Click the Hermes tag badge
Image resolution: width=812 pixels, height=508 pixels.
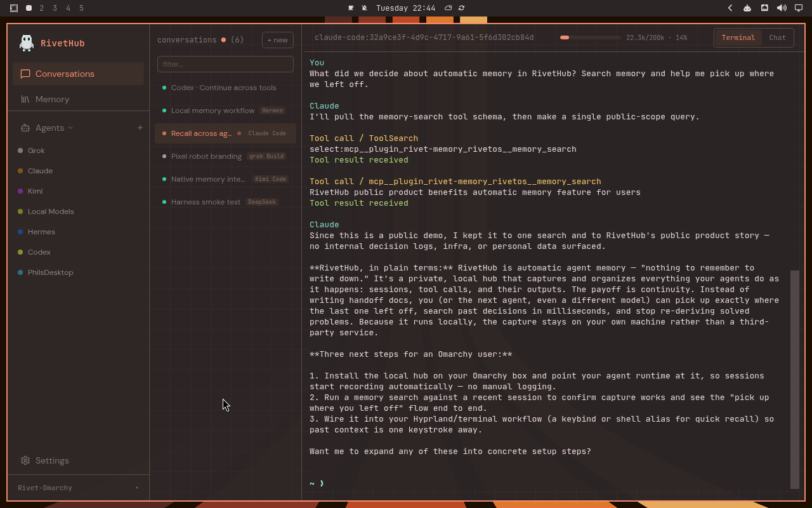(x=272, y=110)
